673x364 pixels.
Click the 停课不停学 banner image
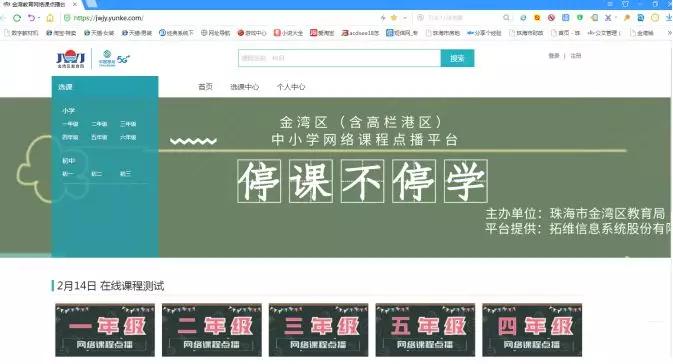[x=363, y=181]
